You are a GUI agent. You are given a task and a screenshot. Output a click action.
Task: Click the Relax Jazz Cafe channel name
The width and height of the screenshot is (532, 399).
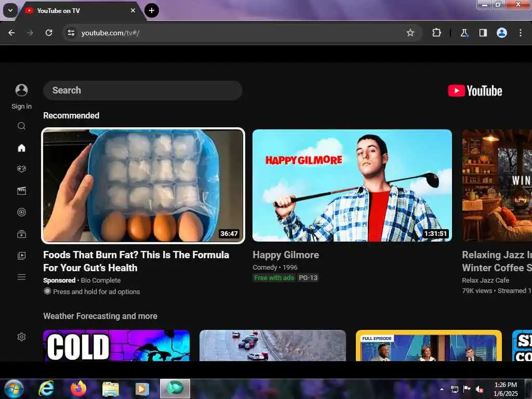[486, 280]
